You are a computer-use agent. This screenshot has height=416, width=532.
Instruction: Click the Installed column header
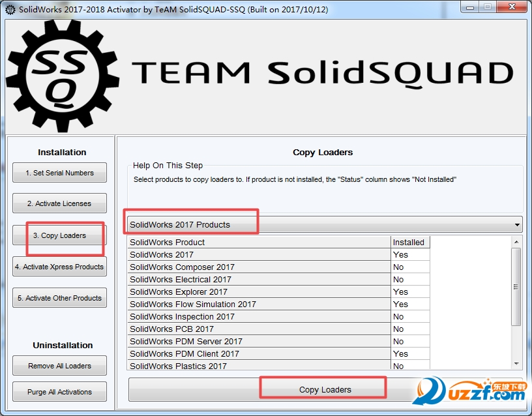pos(411,243)
